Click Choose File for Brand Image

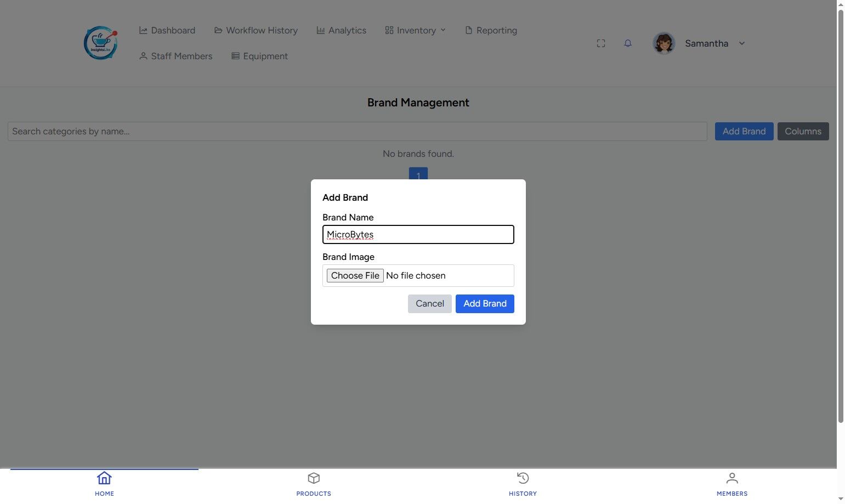[x=355, y=275]
